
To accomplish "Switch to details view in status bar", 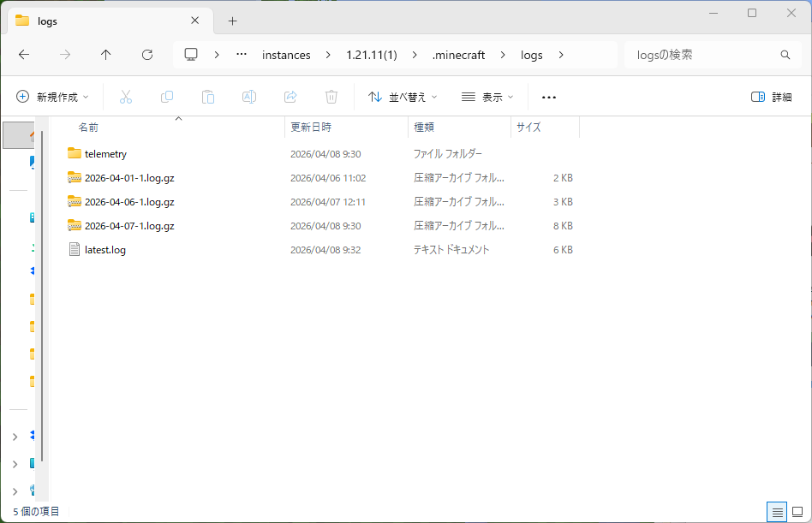I will coord(778,512).
